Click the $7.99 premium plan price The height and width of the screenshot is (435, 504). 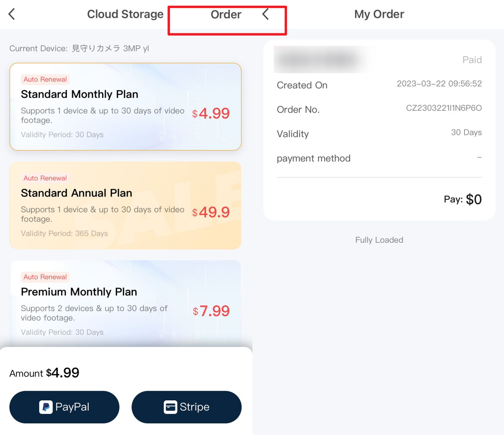coord(211,311)
